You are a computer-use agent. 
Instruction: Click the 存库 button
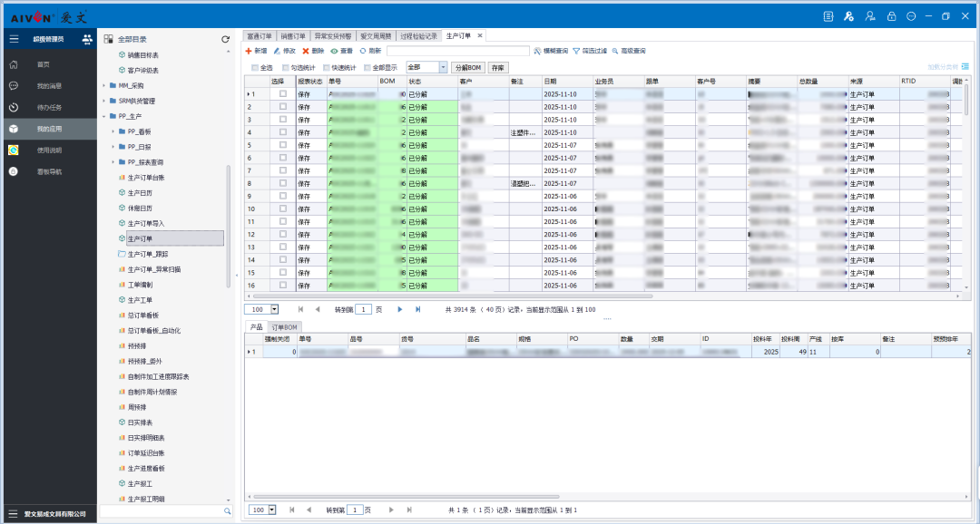[497, 67]
